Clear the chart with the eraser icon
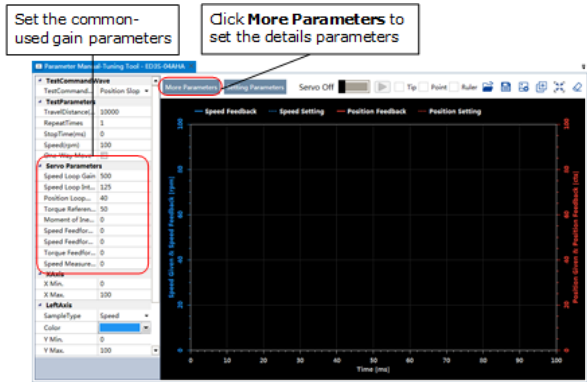The height and width of the screenshot is (382, 587). [577, 87]
